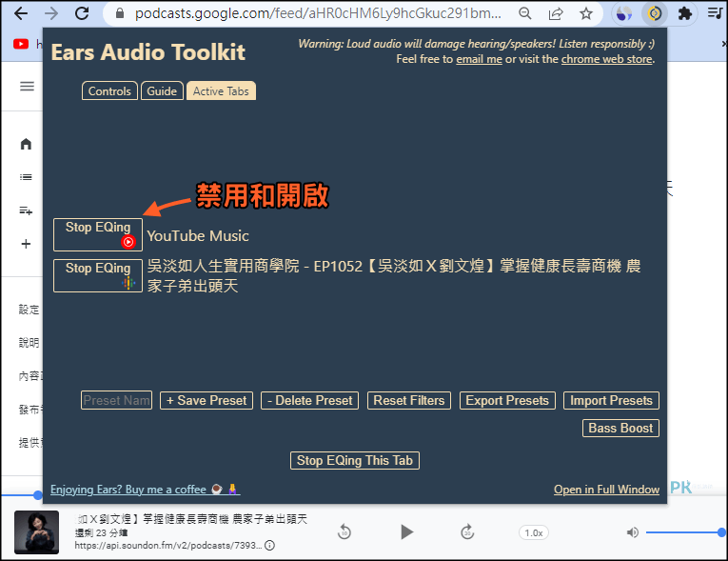Click the episode cover thumbnail in the player

pyautogui.click(x=37, y=532)
